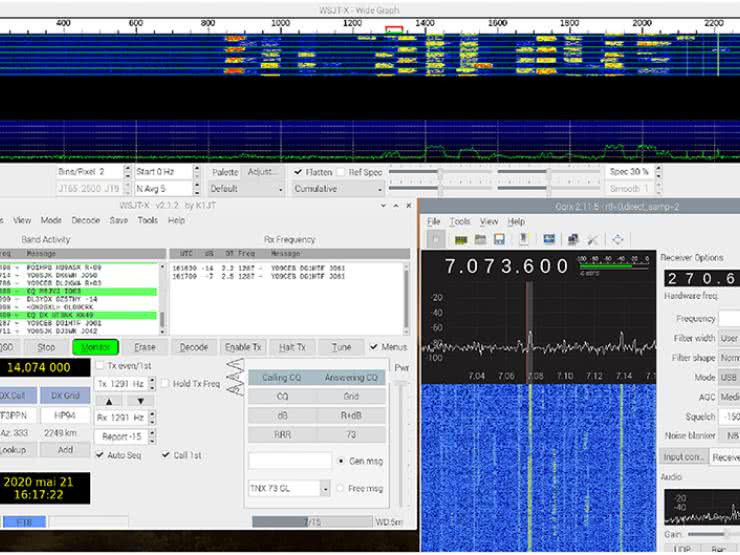Screen dimensions: 740x555
Task: Disable the Flatten checkbox in Wide Graph
Action: 298,172
